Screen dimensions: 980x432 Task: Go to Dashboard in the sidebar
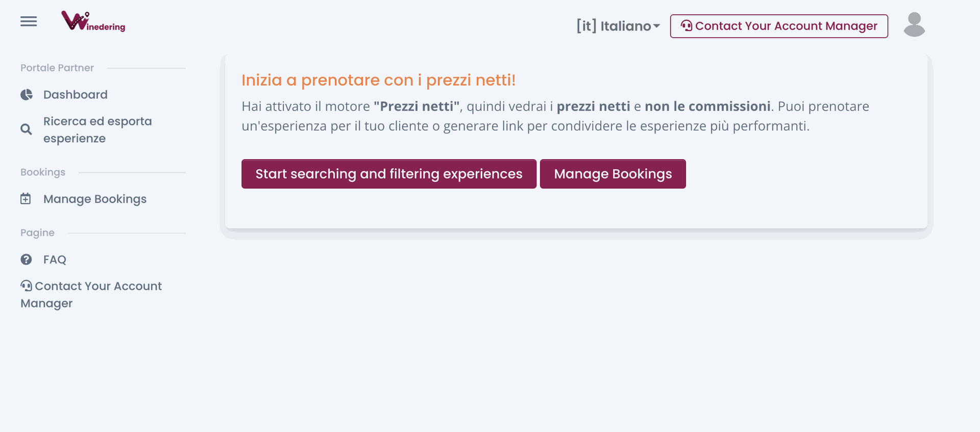[x=76, y=95]
